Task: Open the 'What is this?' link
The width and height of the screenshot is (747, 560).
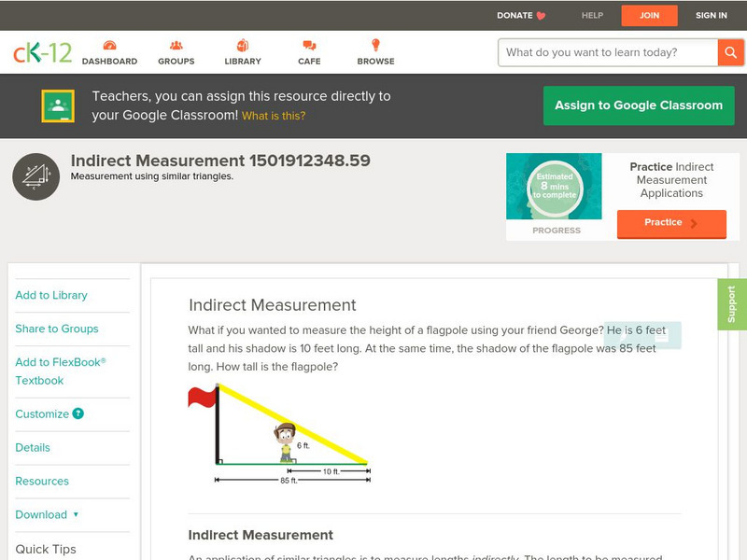Action: (274, 116)
